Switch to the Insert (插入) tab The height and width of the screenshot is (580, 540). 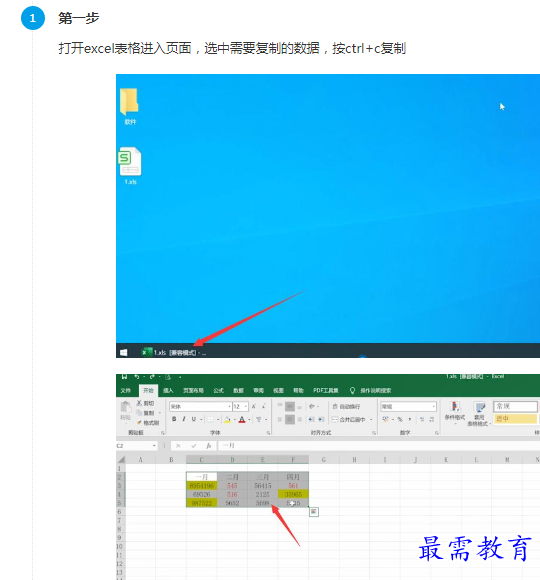pyautogui.click(x=168, y=391)
